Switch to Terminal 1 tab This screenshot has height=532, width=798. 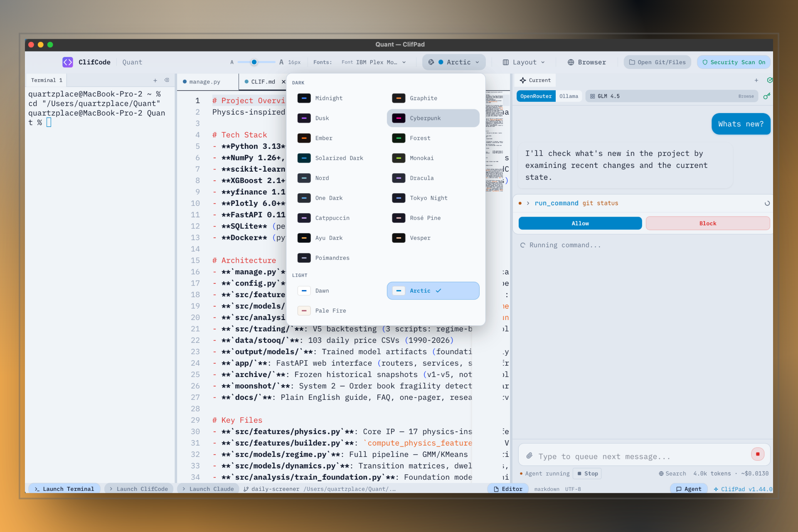tap(47, 80)
